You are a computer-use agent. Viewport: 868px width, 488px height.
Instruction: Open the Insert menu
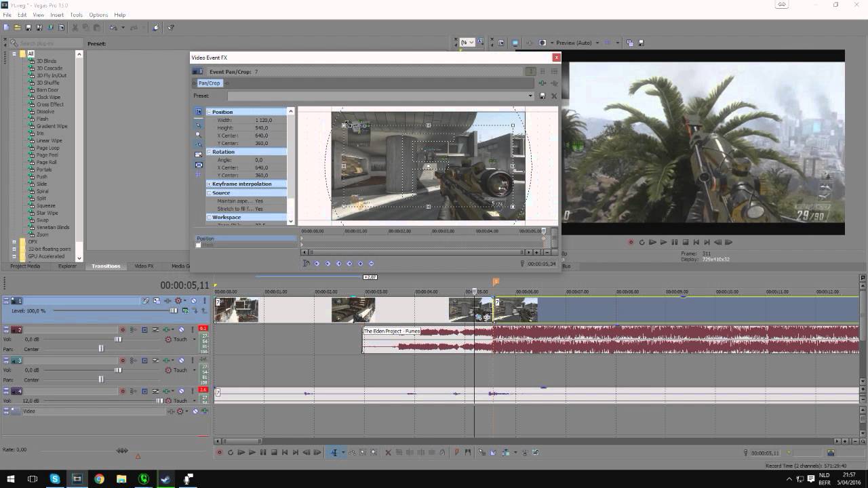pyautogui.click(x=57, y=15)
